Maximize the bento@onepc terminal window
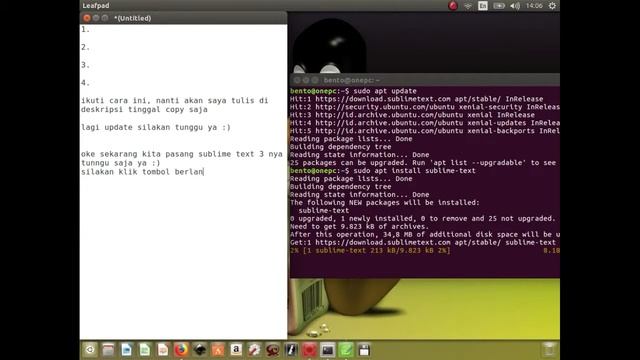The height and width of the screenshot is (360, 640). [315, 80]
